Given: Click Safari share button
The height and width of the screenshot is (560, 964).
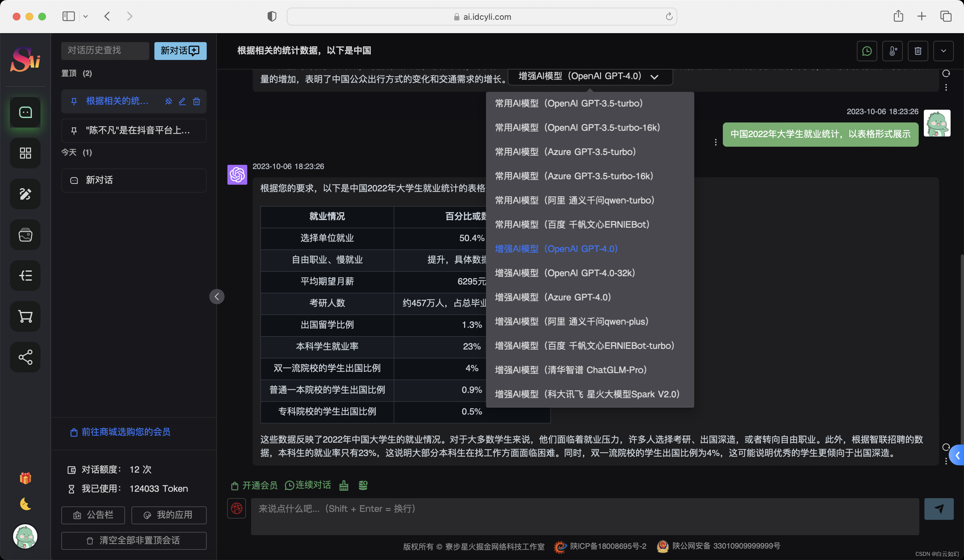Looking at the screenshot, I should [898, 17].
